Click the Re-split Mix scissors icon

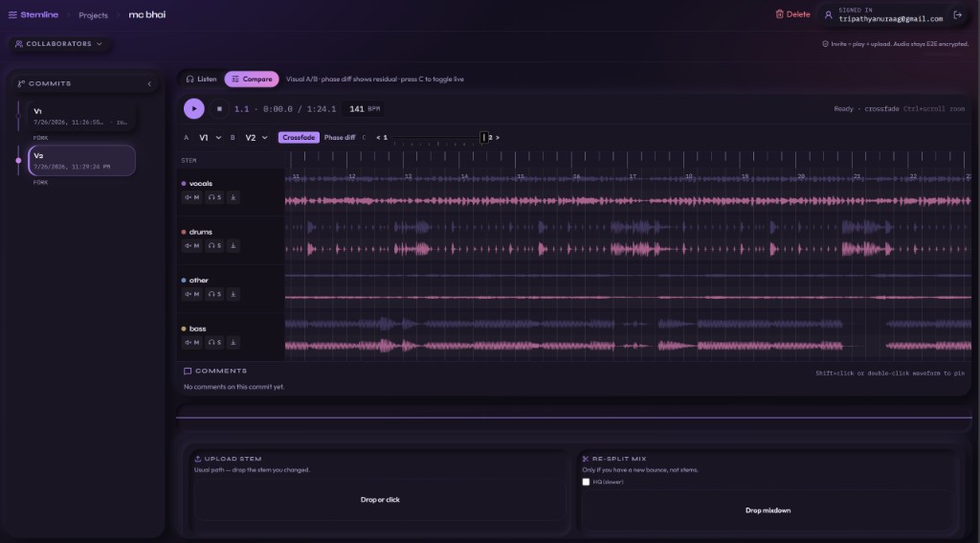pos(586,459)
